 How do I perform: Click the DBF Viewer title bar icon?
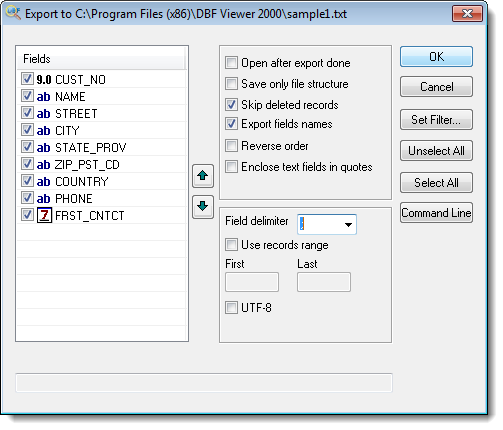tap(13, 13)
